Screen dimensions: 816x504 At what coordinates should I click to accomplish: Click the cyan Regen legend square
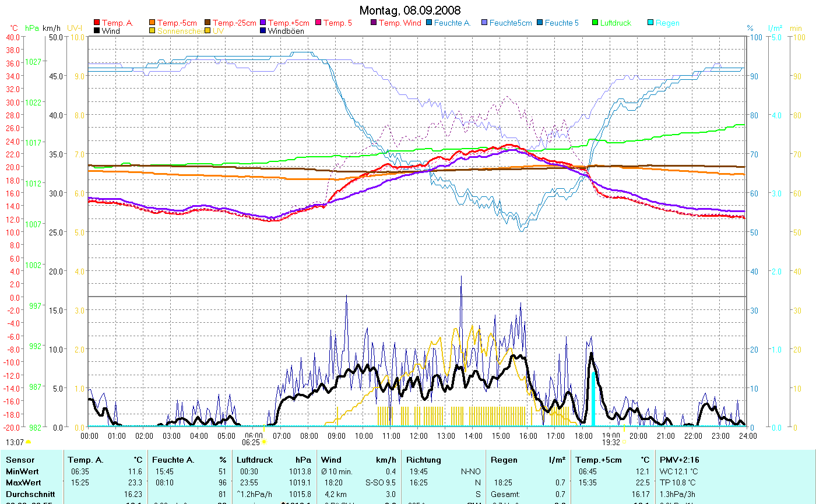click(651, 23)
